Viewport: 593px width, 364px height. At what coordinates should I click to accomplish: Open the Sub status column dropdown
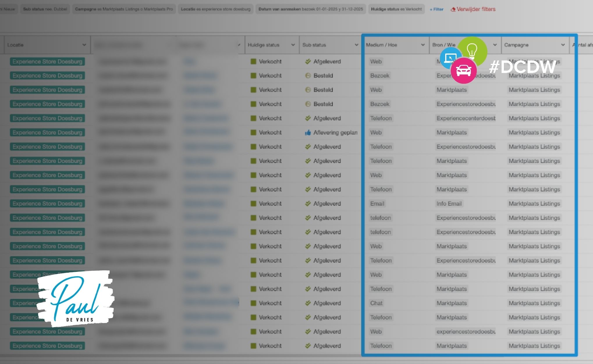(x=356, y=45)
